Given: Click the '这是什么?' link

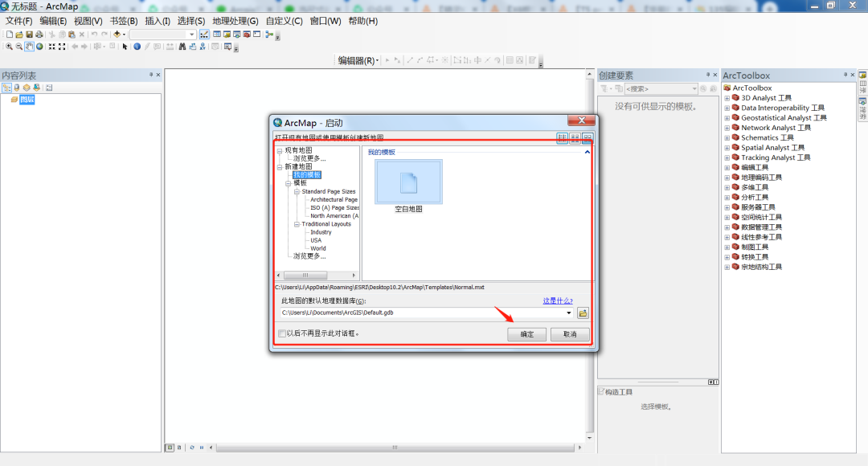Looking at the screenshot, I should 558,300.
